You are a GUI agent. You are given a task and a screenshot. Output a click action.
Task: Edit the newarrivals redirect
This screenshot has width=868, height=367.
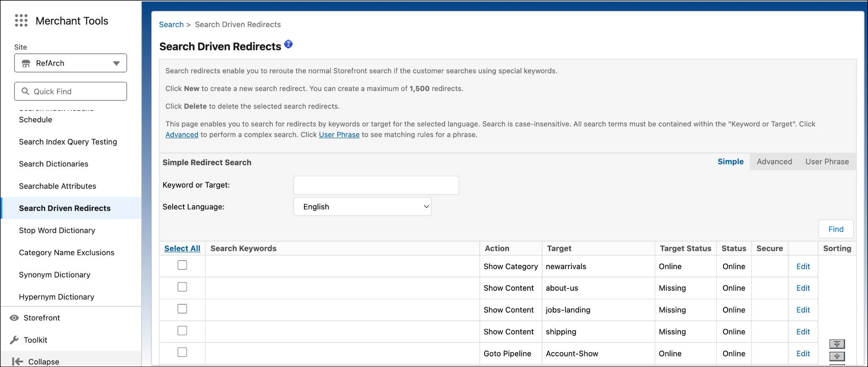[x=803, y=266]
